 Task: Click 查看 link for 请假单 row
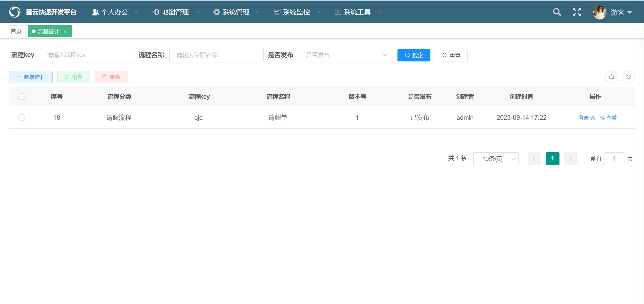pyautogui.click(x=608, y=118)
